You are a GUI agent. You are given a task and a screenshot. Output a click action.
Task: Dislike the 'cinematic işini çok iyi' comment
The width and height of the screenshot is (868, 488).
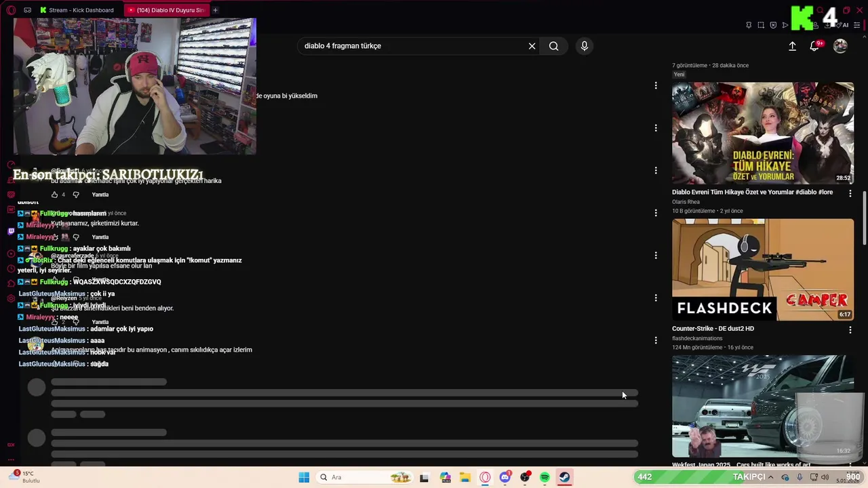click(x=76, y=195)
